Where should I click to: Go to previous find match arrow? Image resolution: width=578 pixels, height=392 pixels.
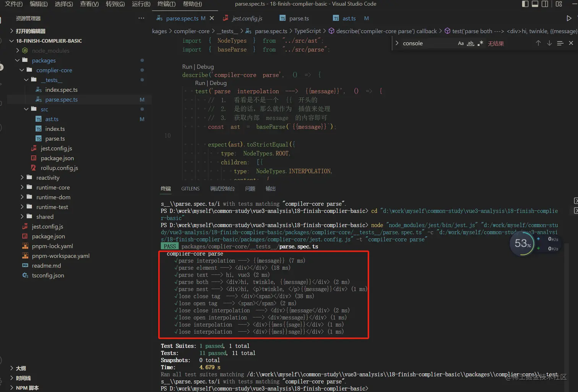coord(538,43)
